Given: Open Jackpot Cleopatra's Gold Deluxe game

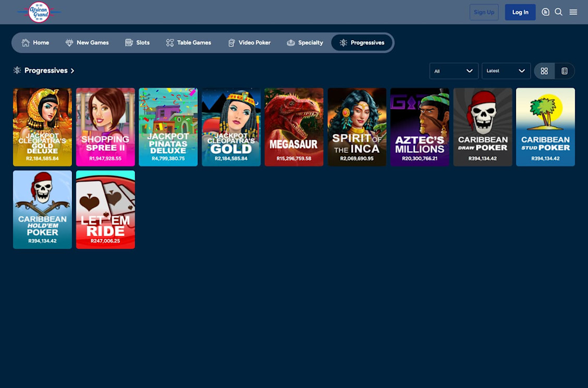Looking at the screenshot, I should 42,127.
